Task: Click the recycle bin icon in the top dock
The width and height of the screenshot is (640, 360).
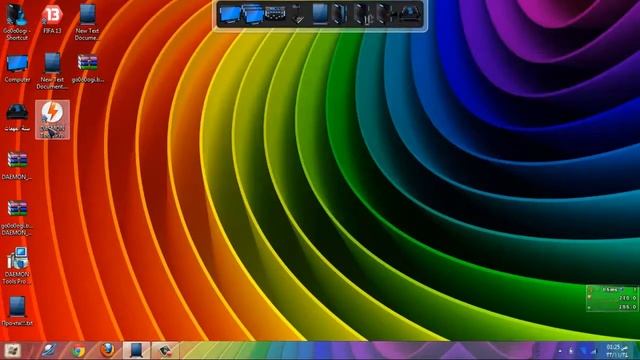Action: (x=410, y=14)
